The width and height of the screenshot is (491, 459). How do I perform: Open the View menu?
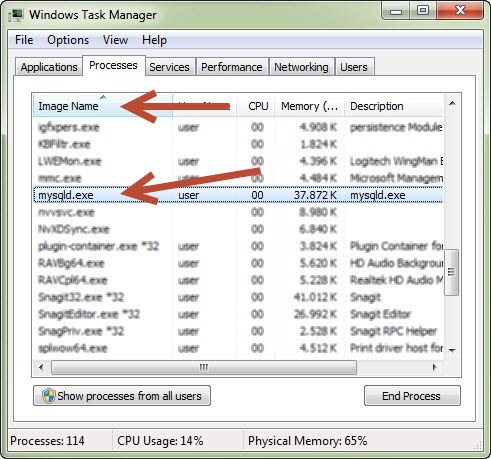coord(115,40)
